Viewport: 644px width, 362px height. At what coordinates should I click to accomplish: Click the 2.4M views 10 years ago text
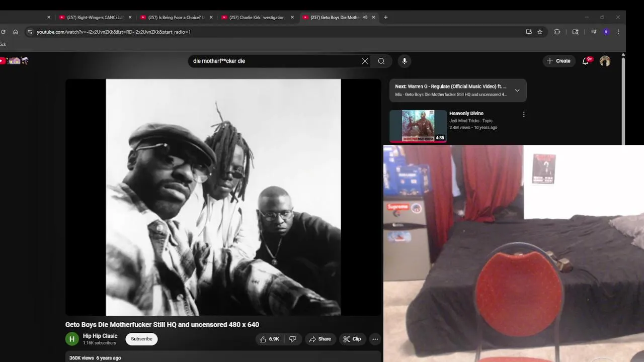pos(473,128)
